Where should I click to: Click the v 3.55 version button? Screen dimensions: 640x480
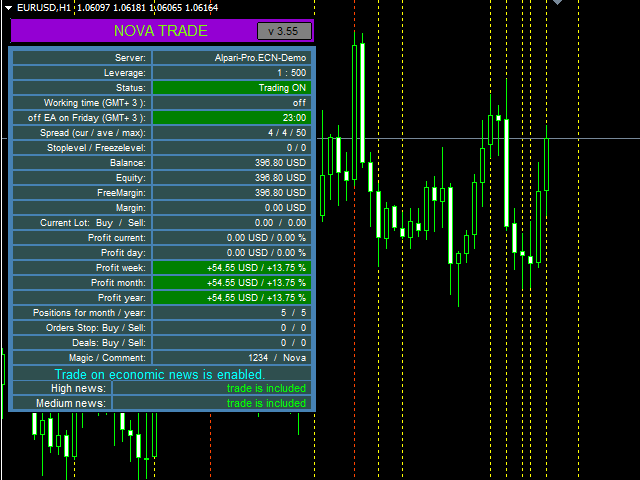284,31
